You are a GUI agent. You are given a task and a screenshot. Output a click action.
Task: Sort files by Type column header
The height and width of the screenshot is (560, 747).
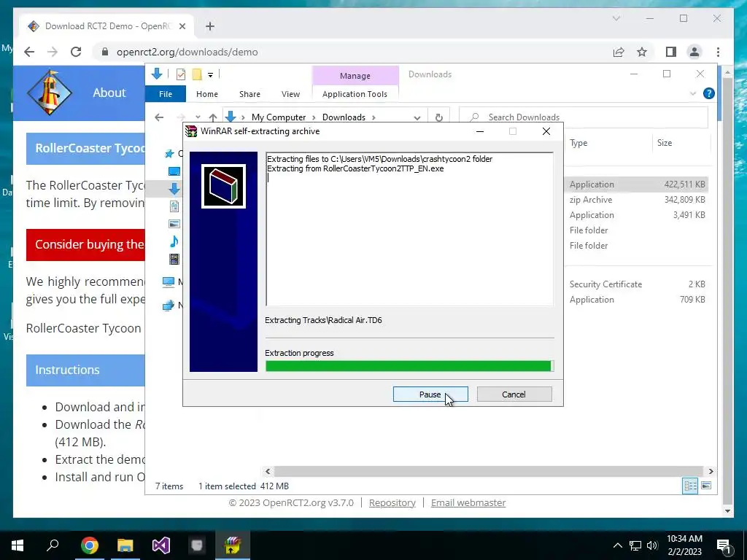tap(578, 143)
